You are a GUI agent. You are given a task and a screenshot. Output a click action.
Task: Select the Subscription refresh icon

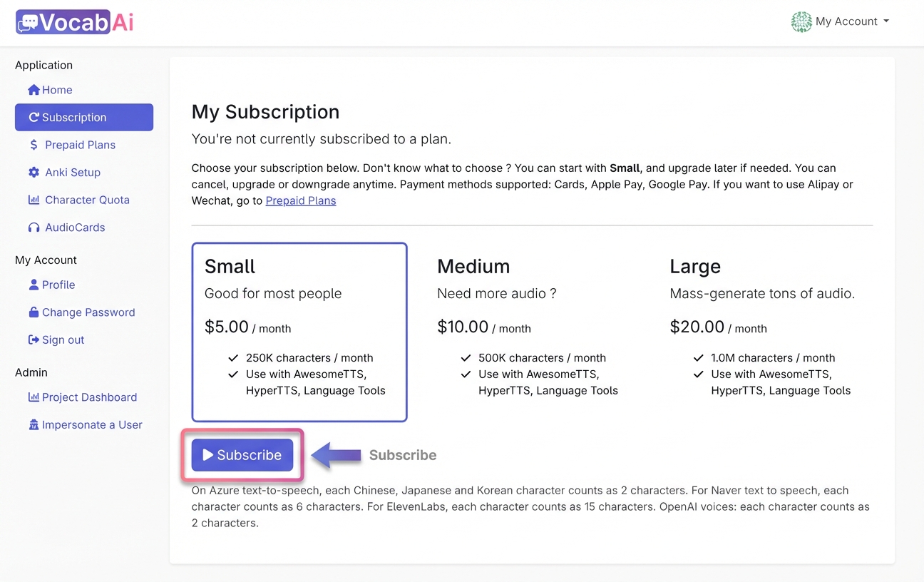pos(34,117)
